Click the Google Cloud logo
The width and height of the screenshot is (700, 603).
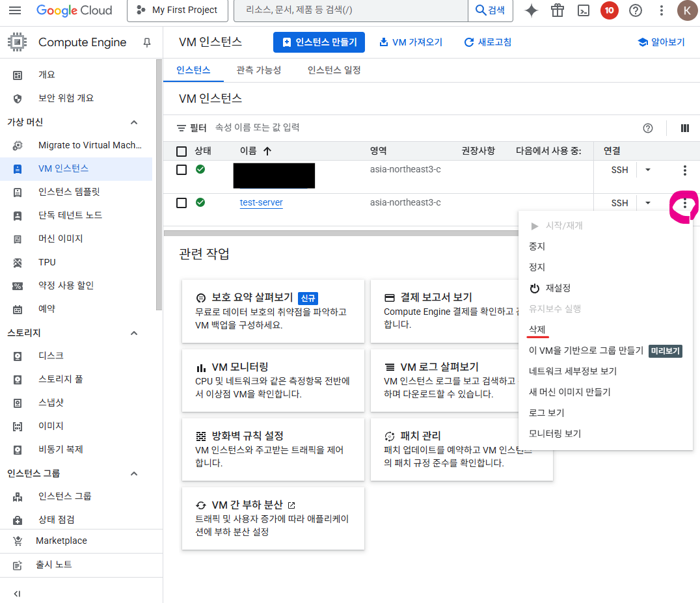tap(74, 10)
